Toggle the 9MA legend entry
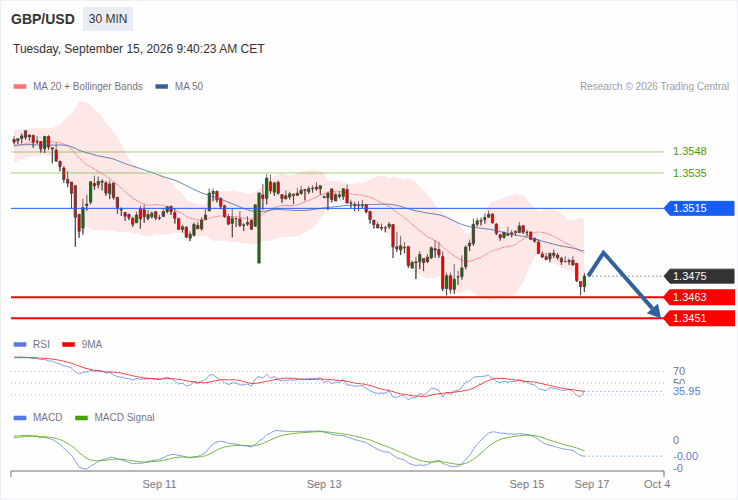Viewport: 738px width, 500px height. point(82,345)
